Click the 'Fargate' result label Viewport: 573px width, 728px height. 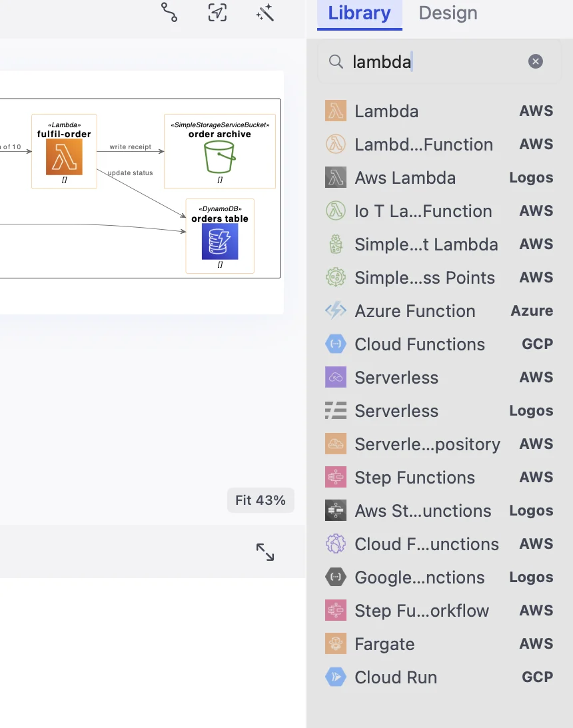(x=384, y=645)
